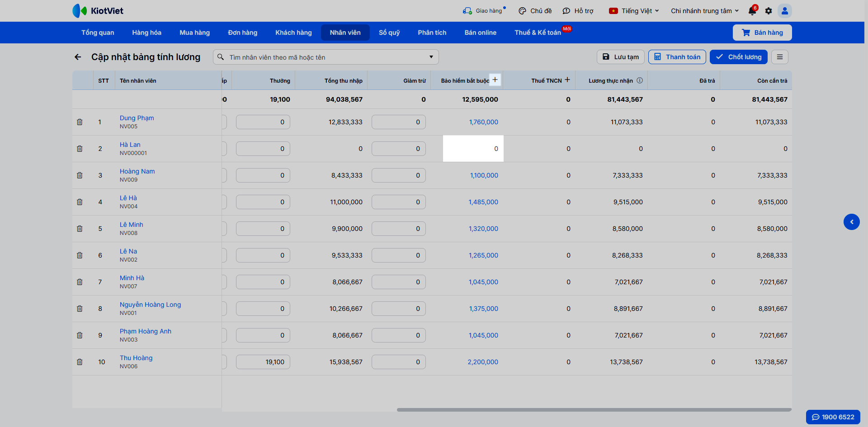The height and width of the screenshot is (427, 868).
Task: Open the hamburger options menu
Action: [780, 57]
